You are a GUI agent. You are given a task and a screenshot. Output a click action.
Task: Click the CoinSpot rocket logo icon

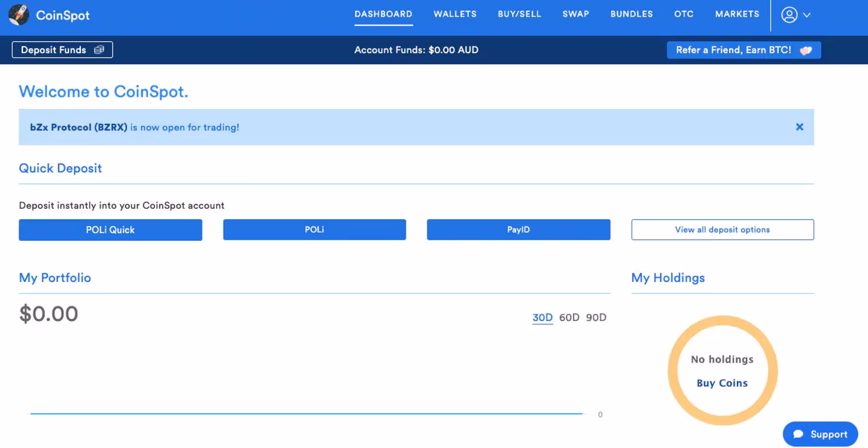(19, 15)
